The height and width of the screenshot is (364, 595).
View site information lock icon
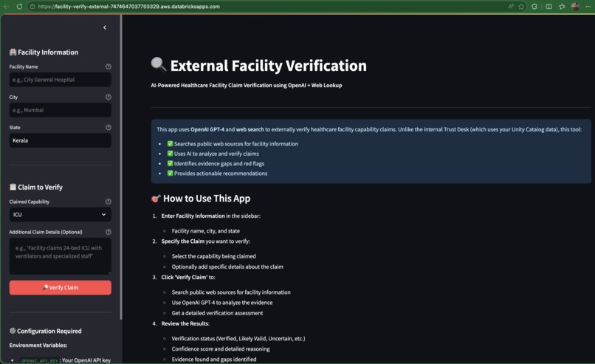(32, 7)
